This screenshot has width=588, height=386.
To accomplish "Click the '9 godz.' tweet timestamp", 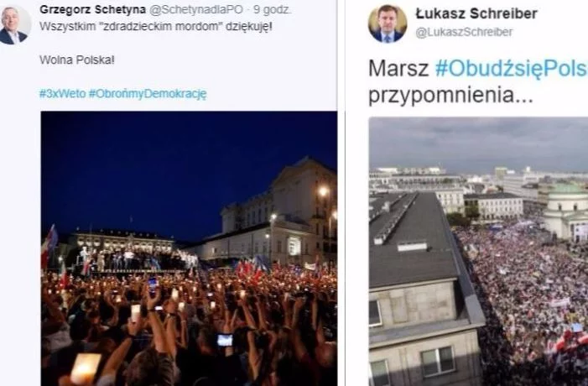I will coord(272,10).
